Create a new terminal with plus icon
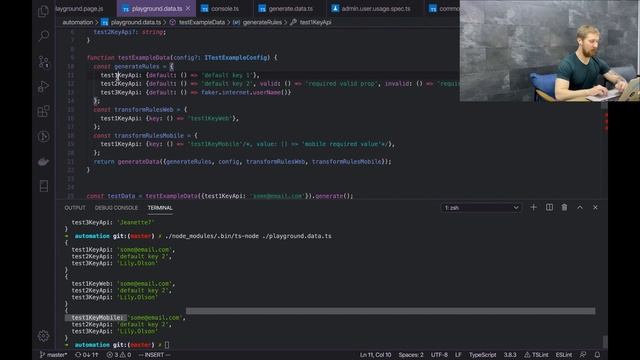 click(533, 208)
